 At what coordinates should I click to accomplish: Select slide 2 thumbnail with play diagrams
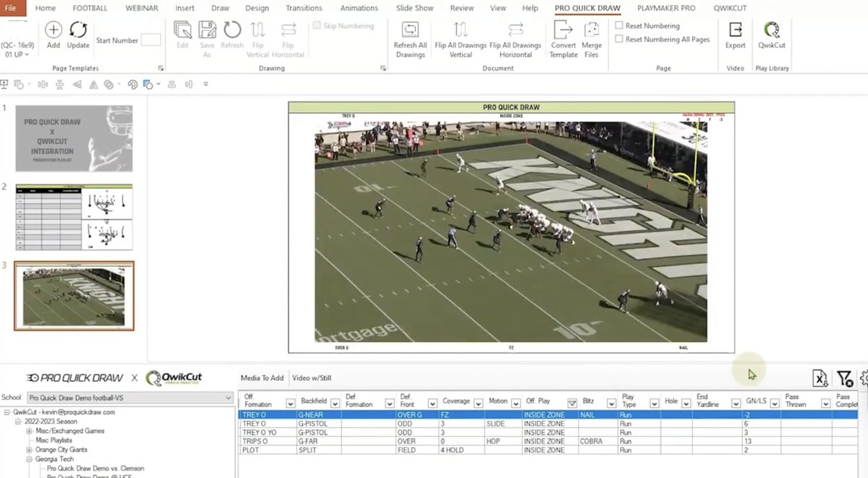pyautogui.click(x=74, y=217)
